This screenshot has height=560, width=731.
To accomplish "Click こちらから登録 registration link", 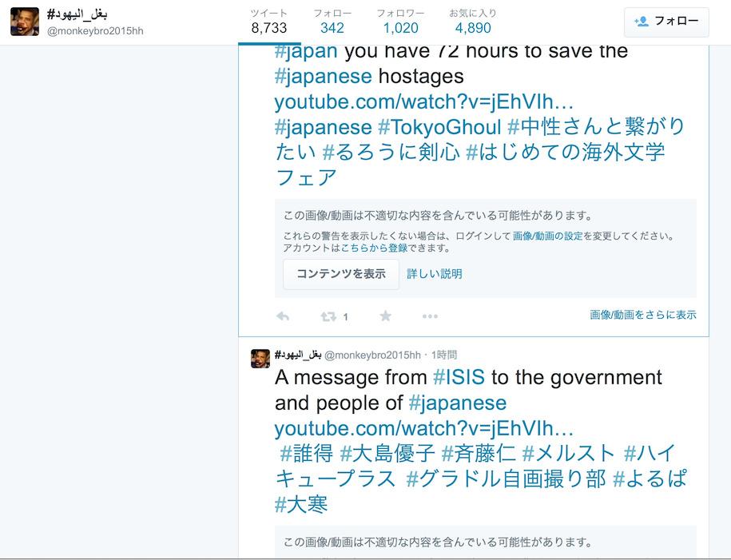I will 375,248.
